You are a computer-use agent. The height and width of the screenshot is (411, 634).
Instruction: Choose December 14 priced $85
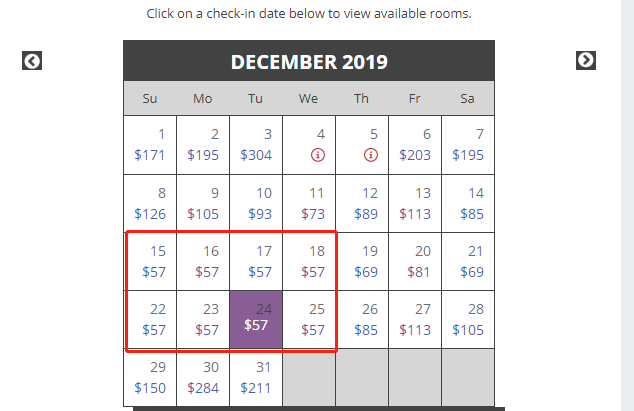tap(468, 203)
